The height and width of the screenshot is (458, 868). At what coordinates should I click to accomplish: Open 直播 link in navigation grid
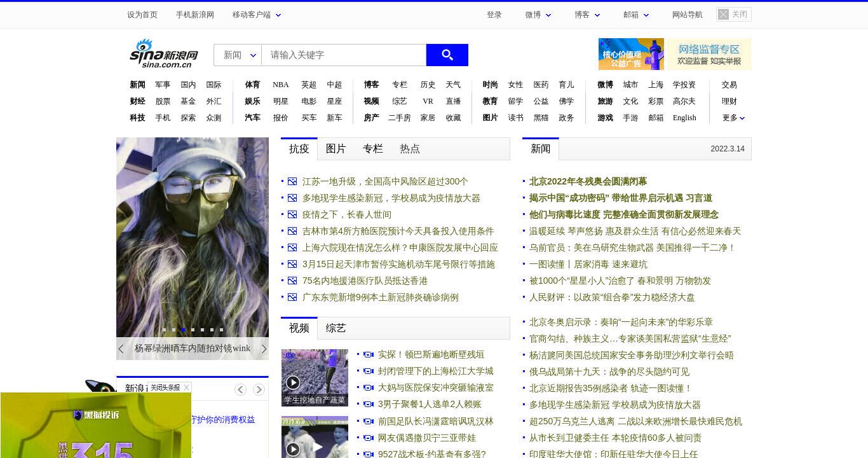[x=453, y=101]
